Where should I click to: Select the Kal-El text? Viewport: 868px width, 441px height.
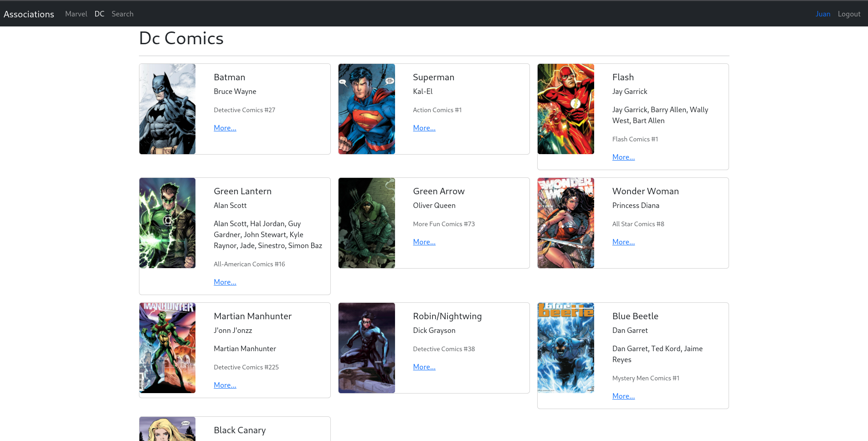click(x=423, y=92)
